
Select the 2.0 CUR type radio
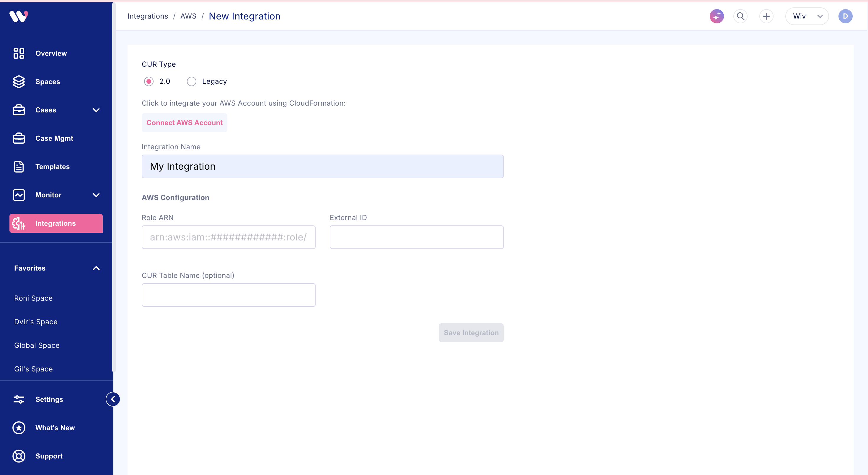pos(149,81)
